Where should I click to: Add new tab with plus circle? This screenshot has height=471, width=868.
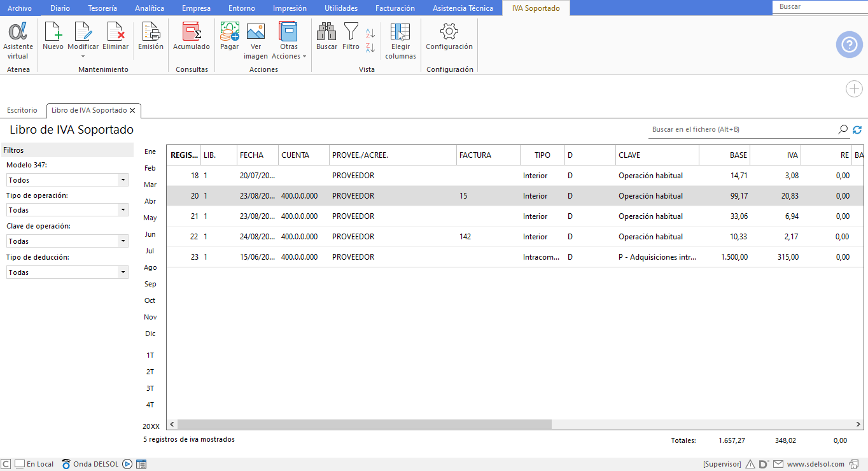pos(854,89)
